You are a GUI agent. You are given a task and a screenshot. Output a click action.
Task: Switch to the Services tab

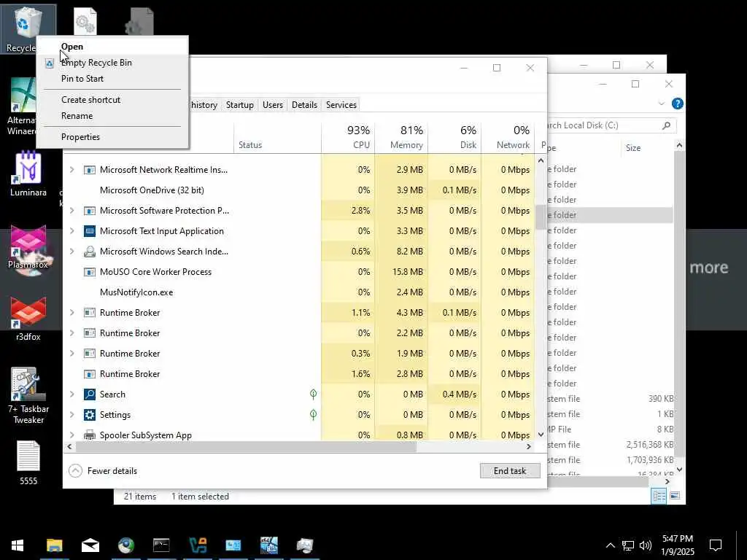coord(341,105)
